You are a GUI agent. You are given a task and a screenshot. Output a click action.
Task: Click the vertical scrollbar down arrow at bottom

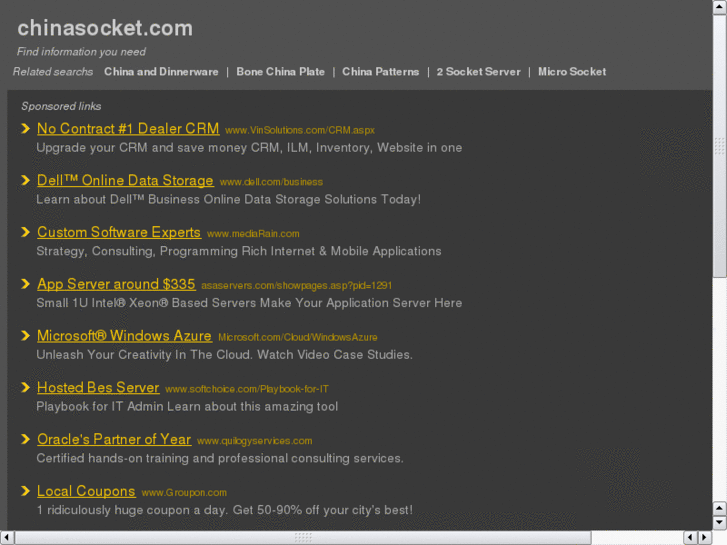(x=720, y=523)
